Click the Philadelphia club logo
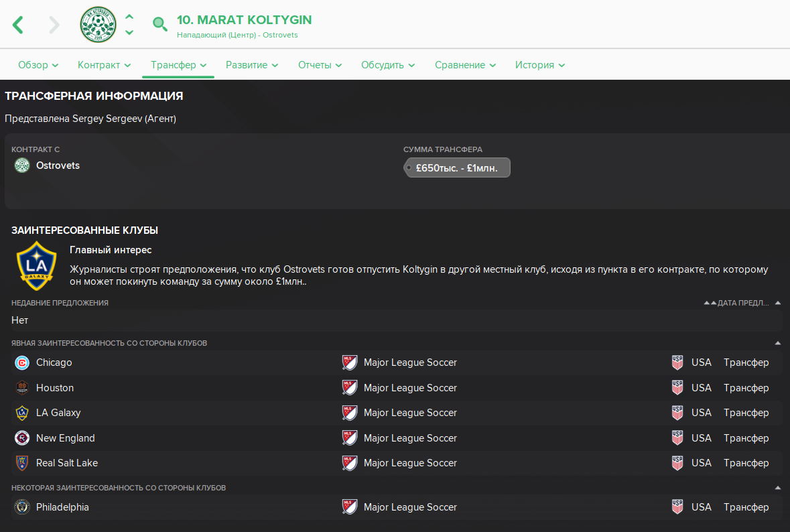 coord(22,507)
